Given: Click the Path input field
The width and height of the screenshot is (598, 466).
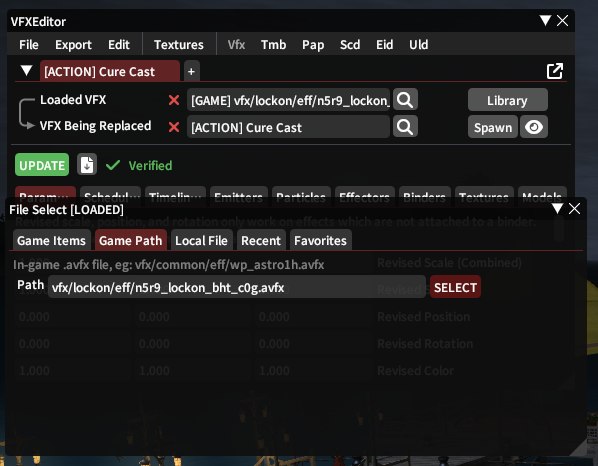Looking at the screenshot, I should (x=237, y=287).
